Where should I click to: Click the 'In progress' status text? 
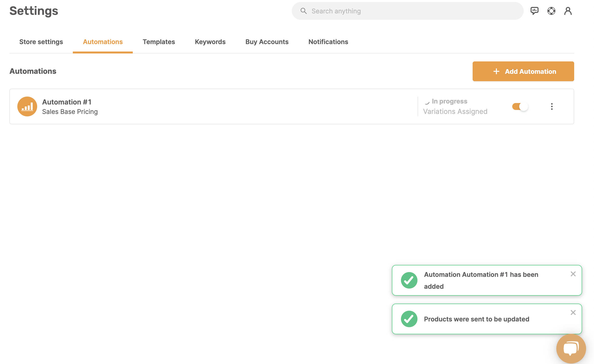tap(450, 101)
